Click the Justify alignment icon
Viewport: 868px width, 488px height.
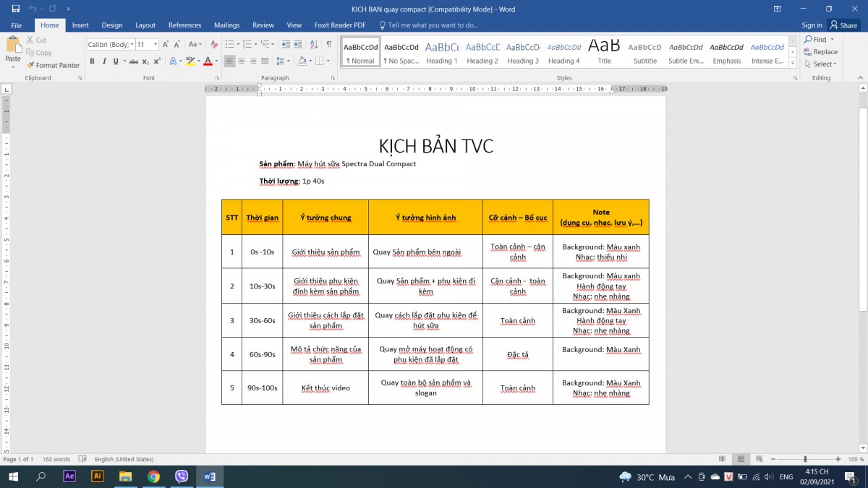(265, 61)
